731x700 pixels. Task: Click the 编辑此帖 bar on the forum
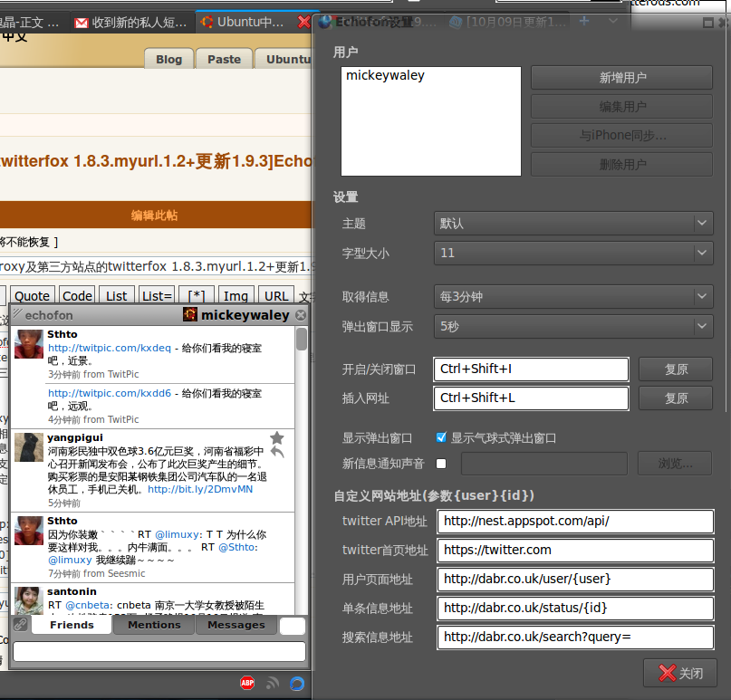[x=155, y=215]
